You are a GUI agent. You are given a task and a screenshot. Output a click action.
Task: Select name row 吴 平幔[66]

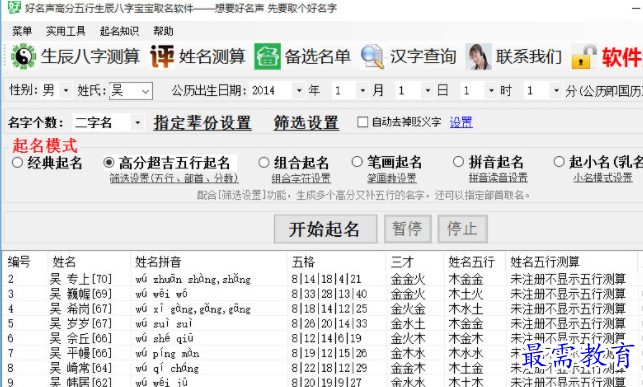click(x=80, y=353)
